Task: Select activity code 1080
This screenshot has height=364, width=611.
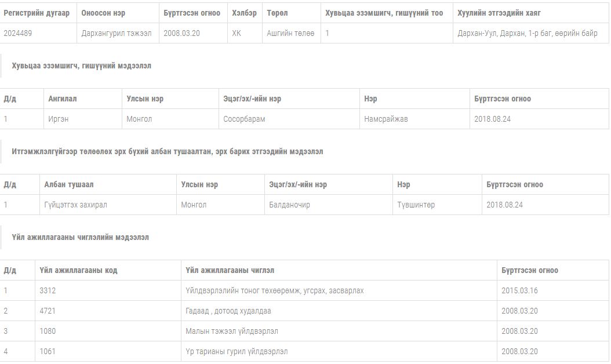Action: [x=48, y=331]
